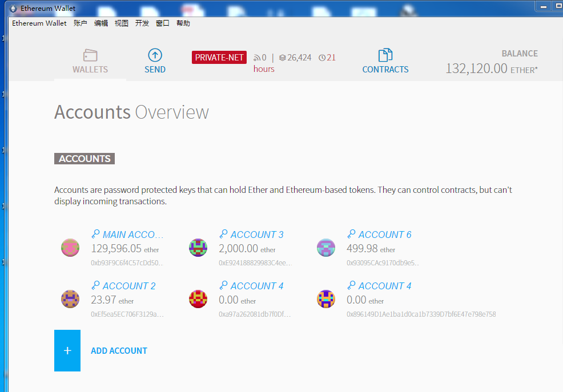Screen dimensions: 563x392
Task: Select the Account 6 identicon
Action: (x=326, y=248)
